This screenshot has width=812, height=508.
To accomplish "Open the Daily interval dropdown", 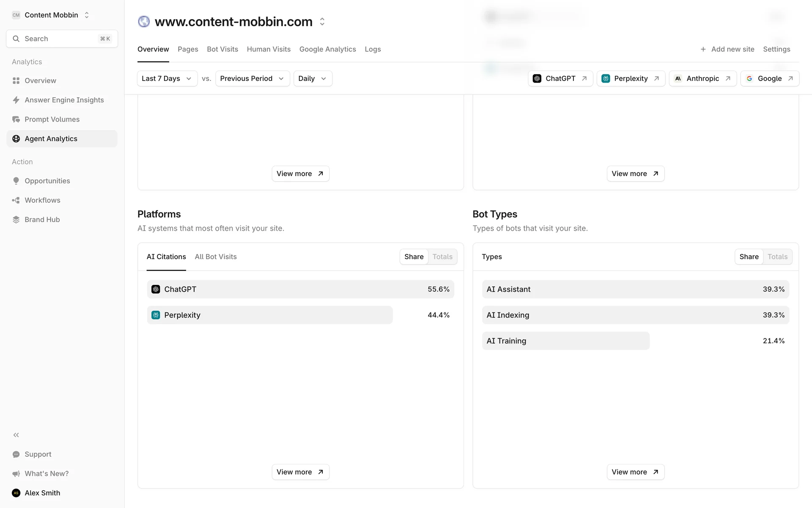I will coord(312,78).
